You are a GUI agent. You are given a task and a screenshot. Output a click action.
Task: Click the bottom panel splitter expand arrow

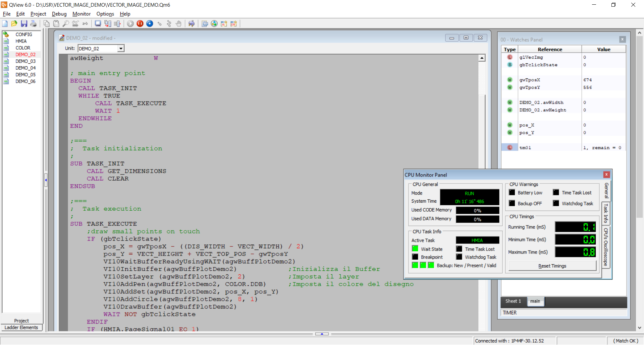pyautogui.click(x=322, y=334)
